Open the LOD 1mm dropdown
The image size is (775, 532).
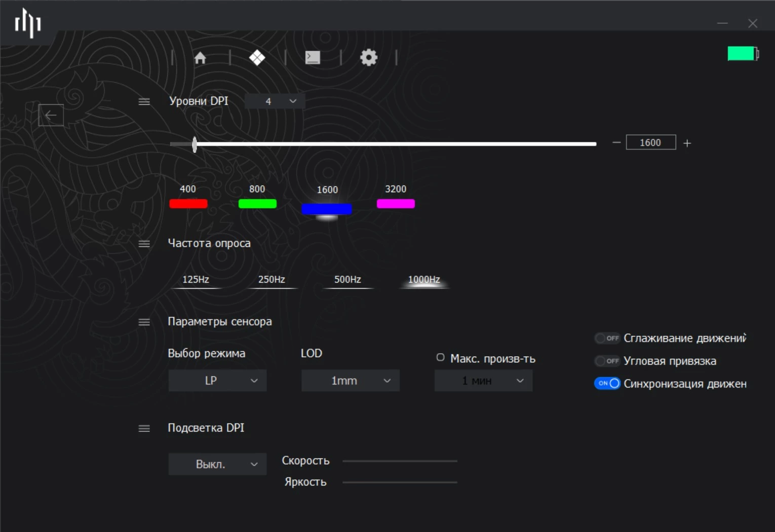click(350, 381)
